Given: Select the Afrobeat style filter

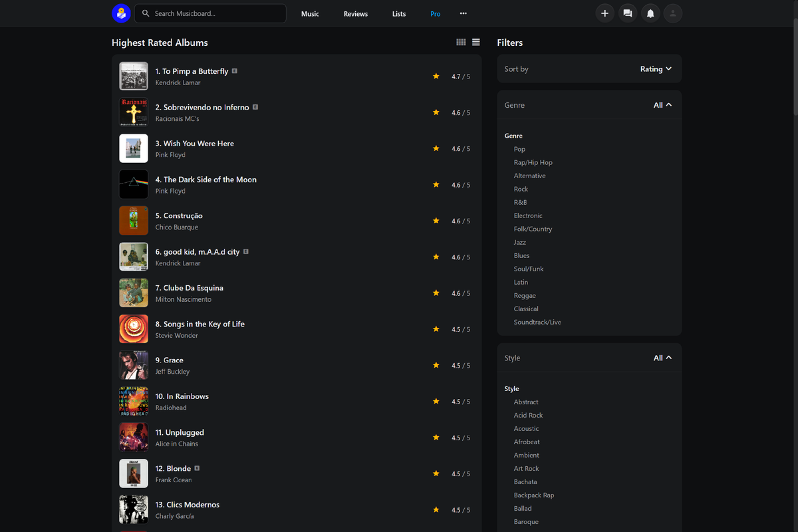Looking at the screenshot, I should pyautogui.click(x=527, y=442).
